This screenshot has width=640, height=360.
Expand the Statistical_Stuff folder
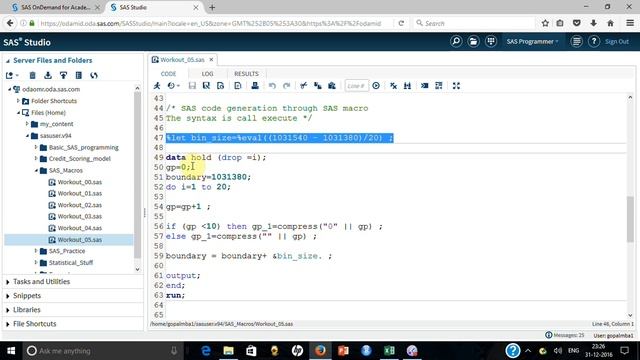coord(36,262)
